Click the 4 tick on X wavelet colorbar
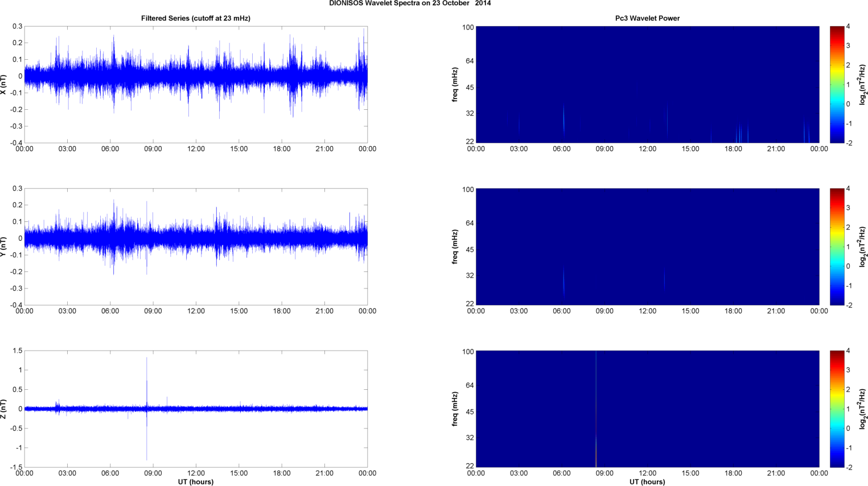The height and width of the screenshot is (486, 868). click(x=848, y=27)
